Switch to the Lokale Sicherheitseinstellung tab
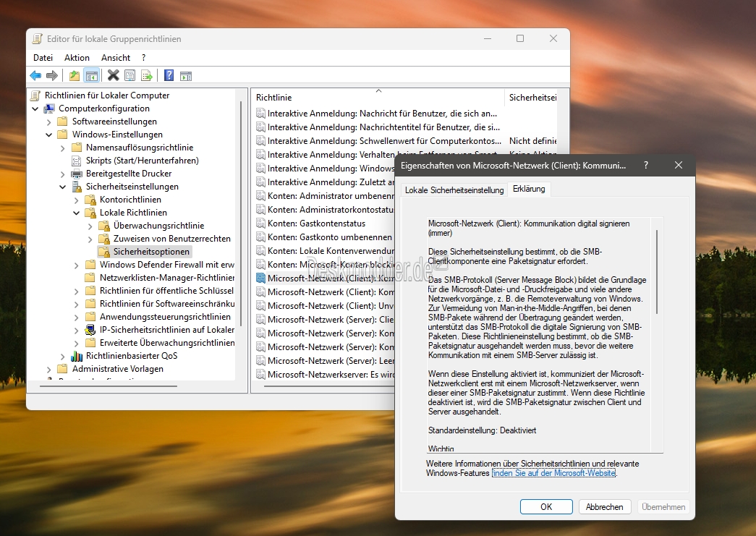756x536 pixels. 454,190
